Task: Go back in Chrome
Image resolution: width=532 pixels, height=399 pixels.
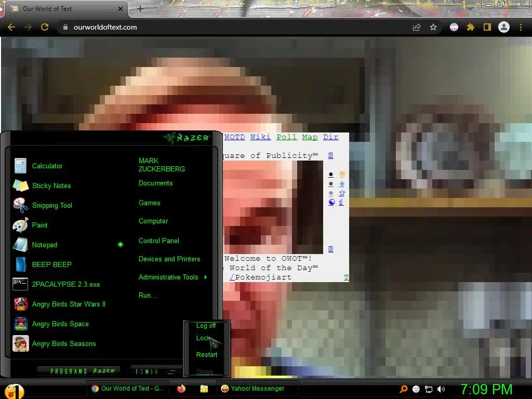Action: click(x=11, y=27)
